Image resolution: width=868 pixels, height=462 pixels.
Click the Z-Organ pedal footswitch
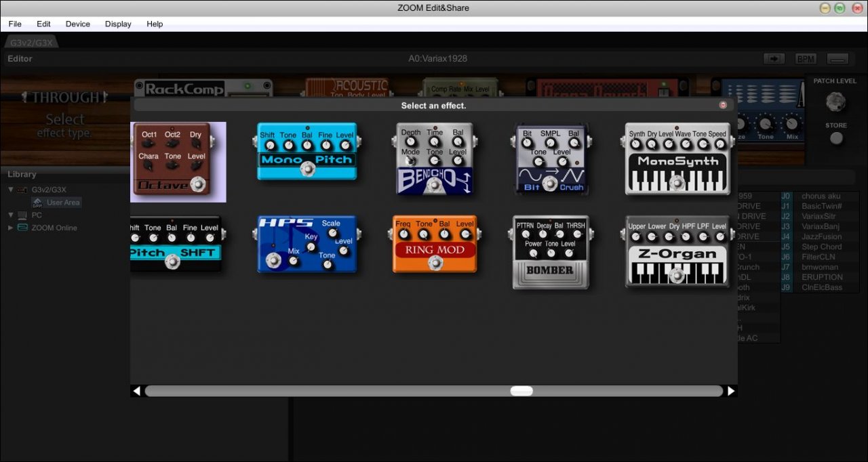(x=677, y=275)
